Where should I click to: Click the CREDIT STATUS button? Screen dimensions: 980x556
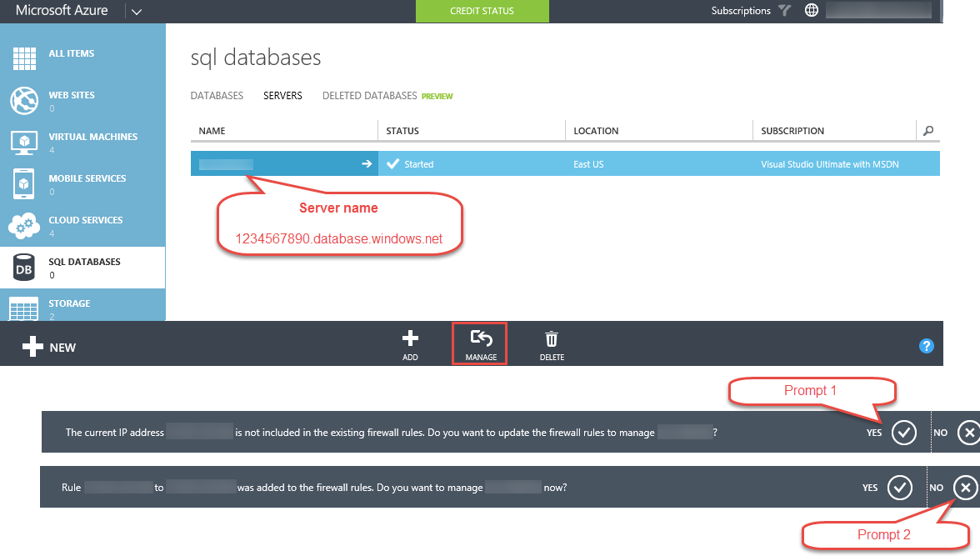[482, 11]
